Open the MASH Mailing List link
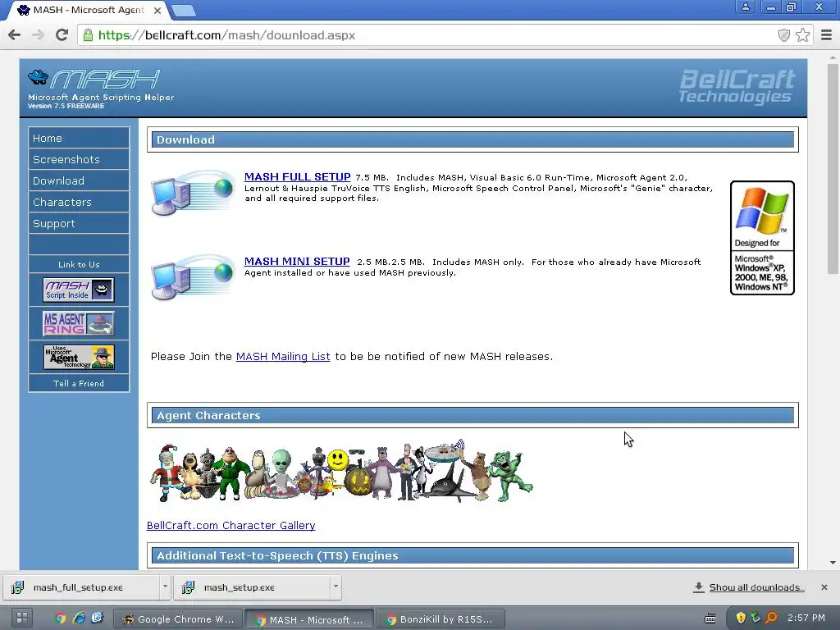Image resolution: width=840 pixels, height=630 pixels. coord(283,357)
